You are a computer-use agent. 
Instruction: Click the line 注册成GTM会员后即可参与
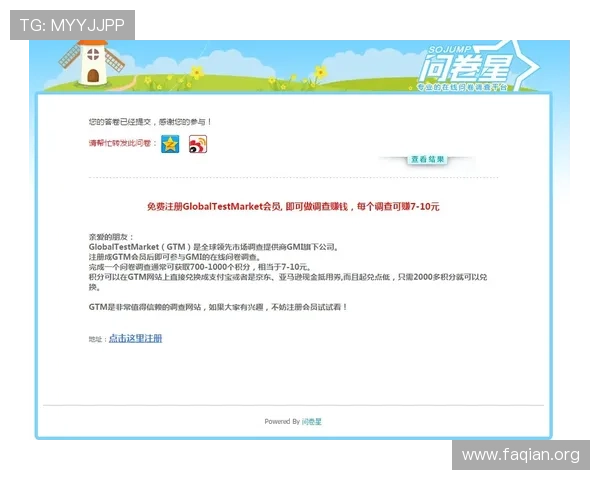(174, 257)
